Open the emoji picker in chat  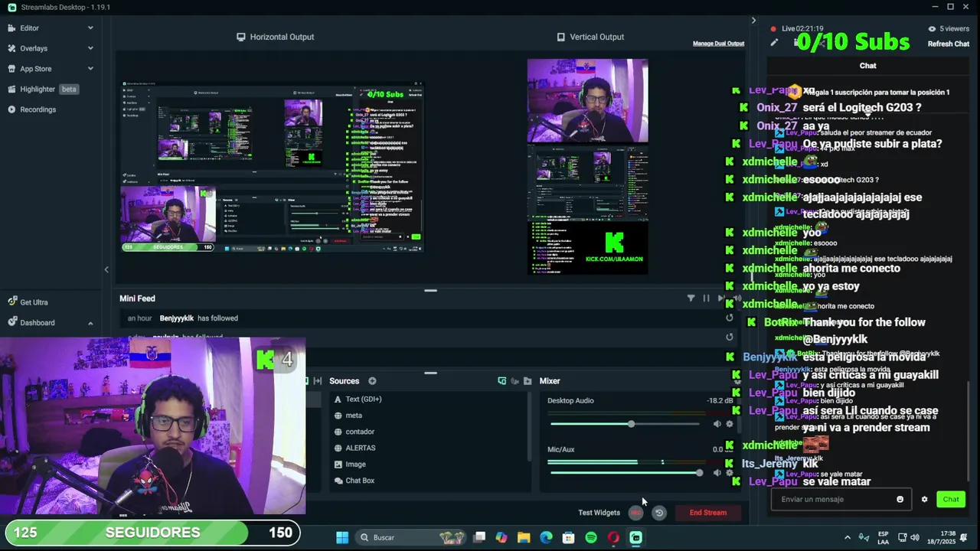click(900, 499)
